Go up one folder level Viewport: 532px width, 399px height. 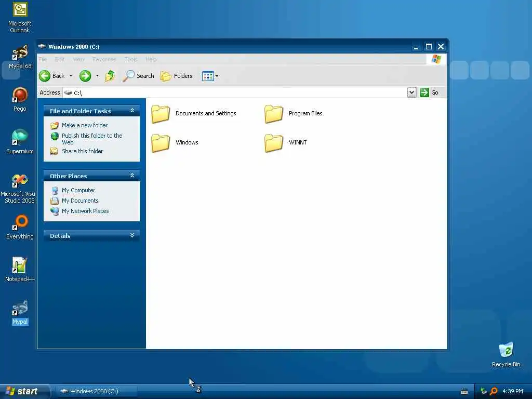110,76
